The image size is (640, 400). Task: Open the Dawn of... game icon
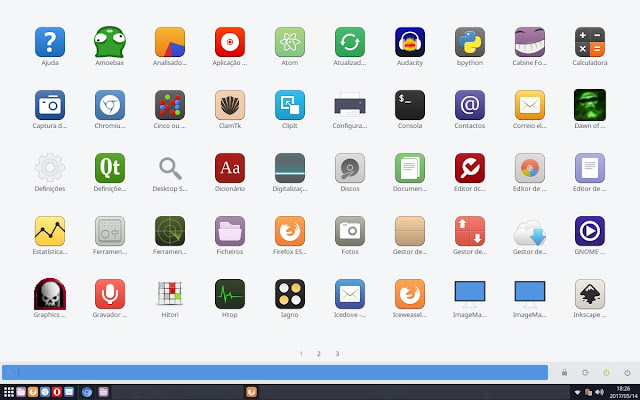[x=590, y=105]
